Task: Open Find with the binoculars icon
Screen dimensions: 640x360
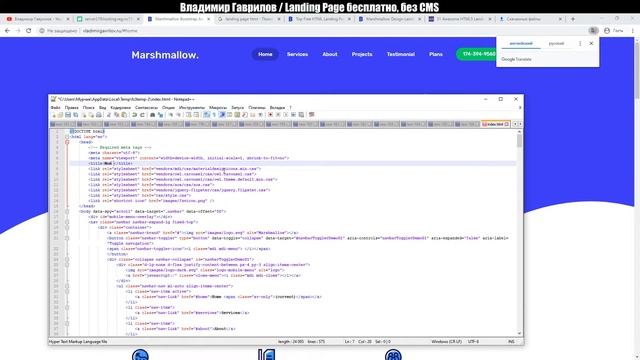Action: (152, 115)
